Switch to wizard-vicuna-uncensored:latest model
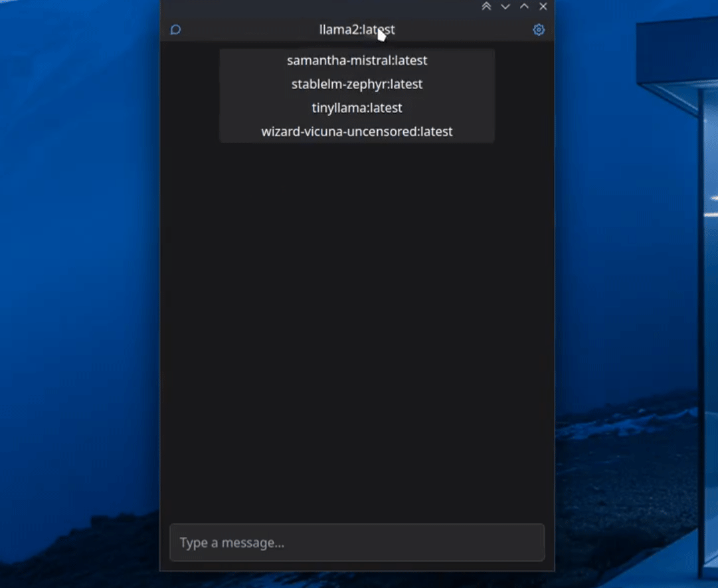Viewport: 718px width, 588px height. (x=357, y=132)
